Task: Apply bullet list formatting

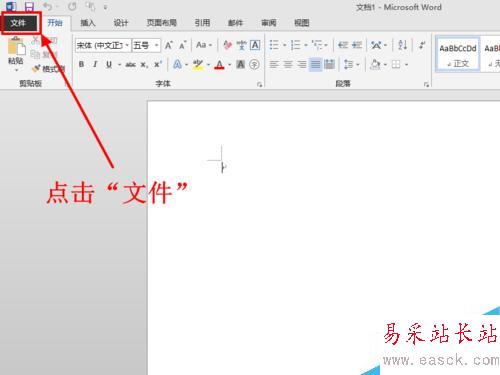Action: (x=274, y=45)
